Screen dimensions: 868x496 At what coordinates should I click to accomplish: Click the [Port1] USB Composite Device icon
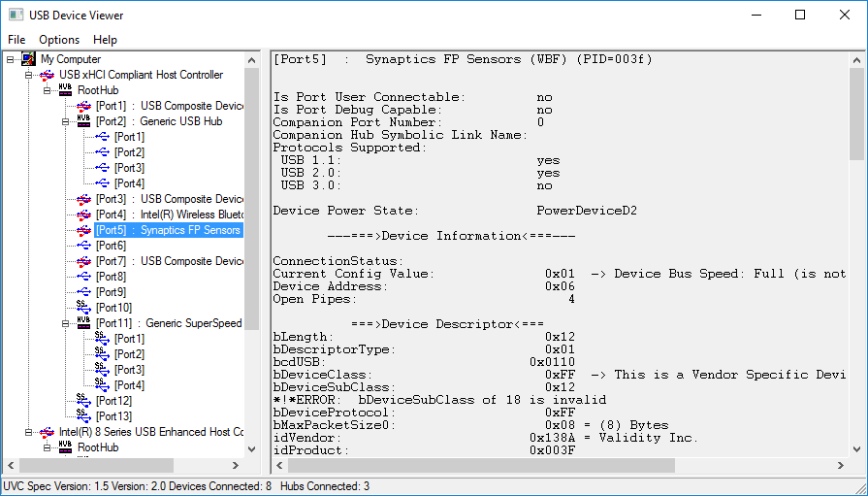coord(83,106)
